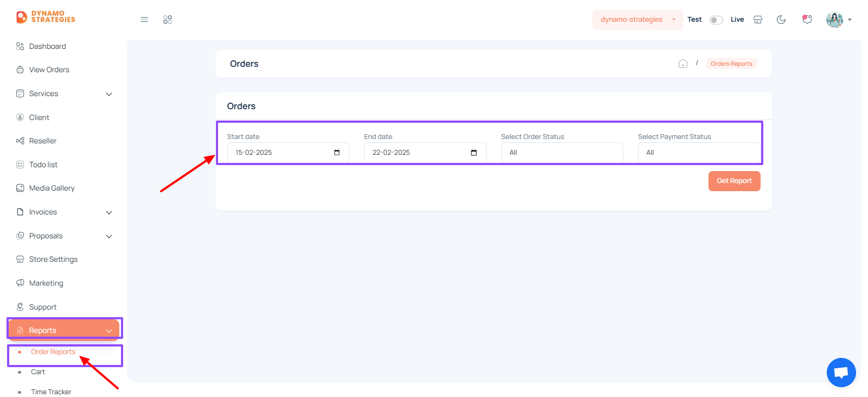Open the Client menu item
Screen dimensions: 868x397
point(39,117)
